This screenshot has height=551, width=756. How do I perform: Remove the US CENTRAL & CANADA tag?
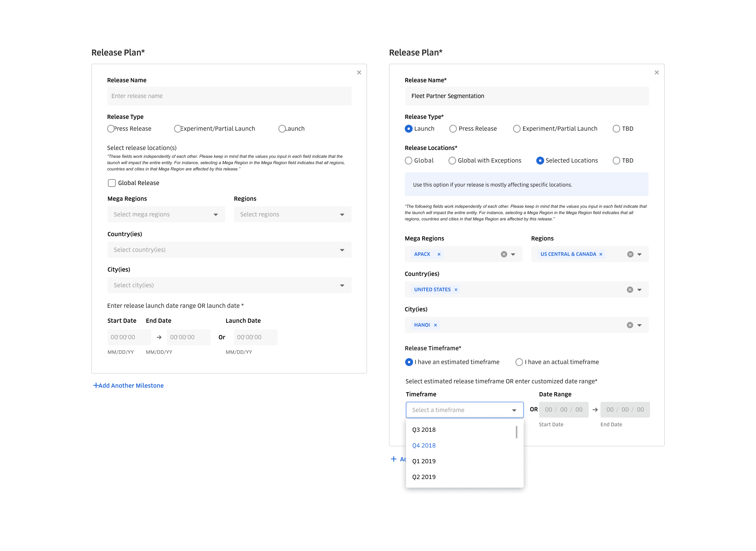pyautogui.click(x=601, y=254)
